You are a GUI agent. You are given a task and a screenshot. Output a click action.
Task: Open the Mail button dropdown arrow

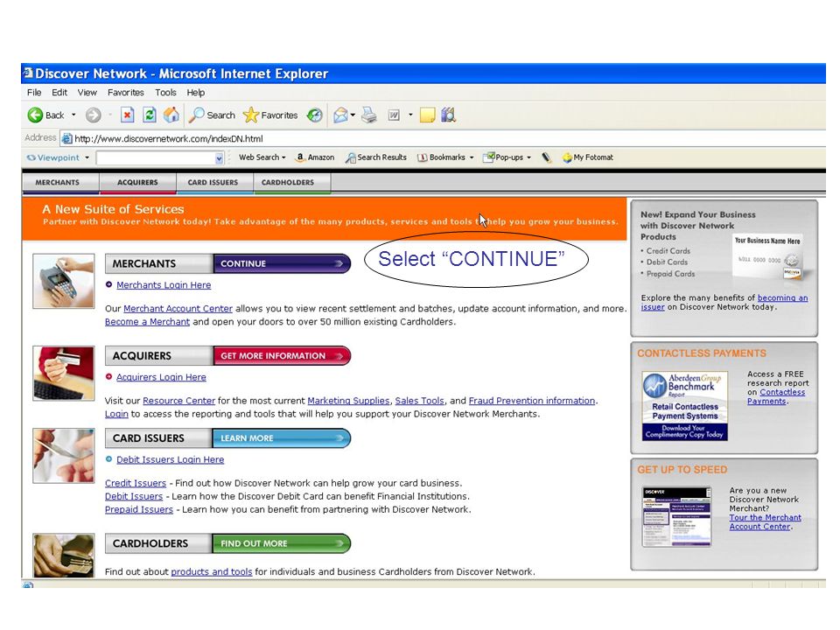tap(353, 115)
